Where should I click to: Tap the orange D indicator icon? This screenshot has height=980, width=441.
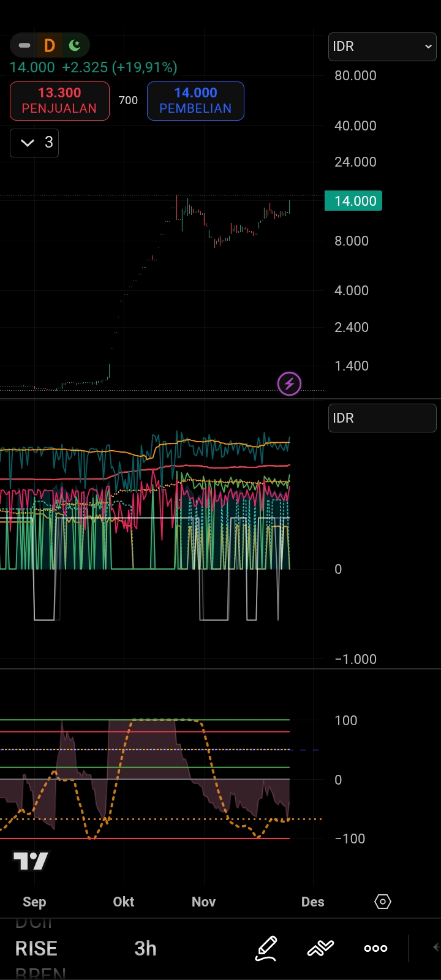[50, 45]
